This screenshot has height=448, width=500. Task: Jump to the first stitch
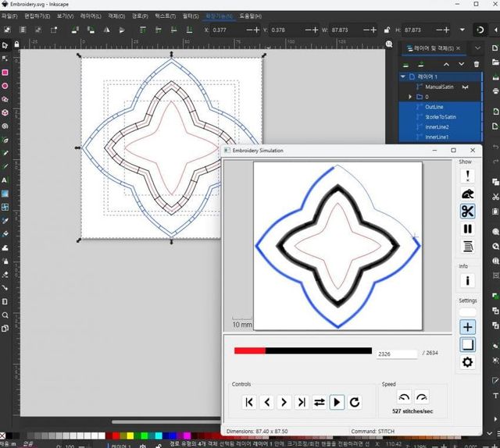pos(249,402)
